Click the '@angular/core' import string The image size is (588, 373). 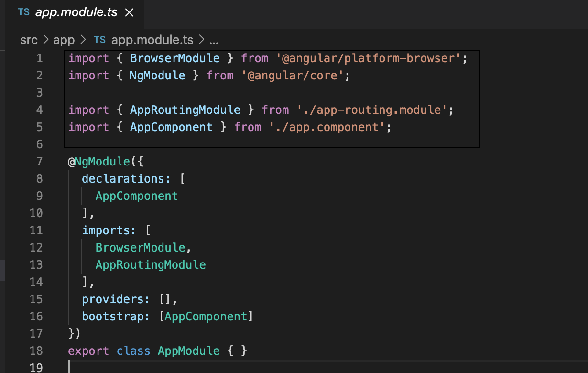pyautogui.click(x=292, y=76)
